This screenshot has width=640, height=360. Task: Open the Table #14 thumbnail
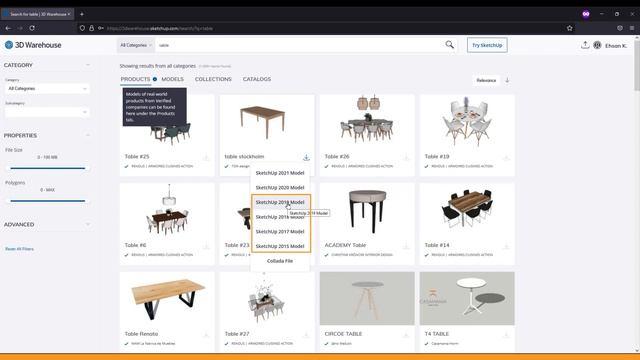click(467, 210)
